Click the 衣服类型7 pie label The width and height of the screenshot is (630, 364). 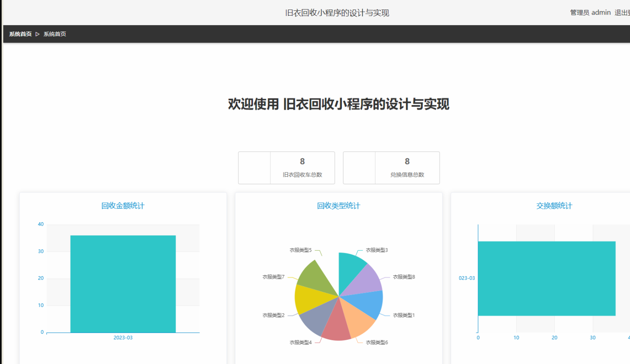pos(273,277)
